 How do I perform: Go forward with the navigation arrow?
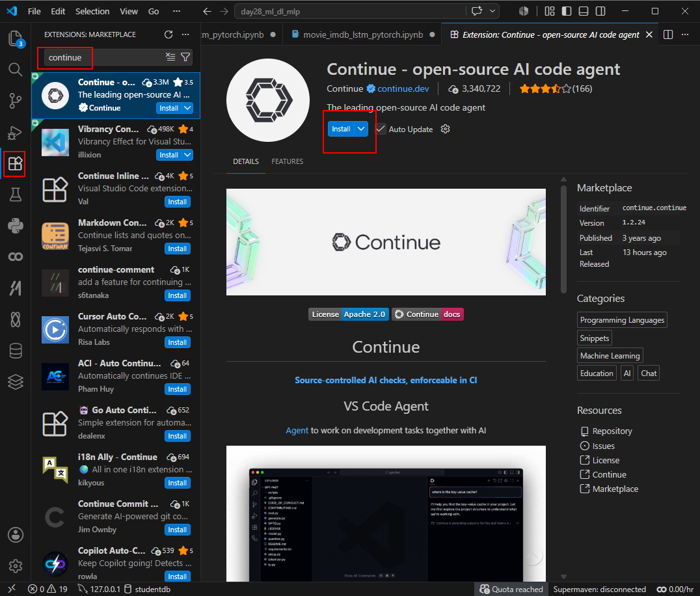[x=224, y=11]
